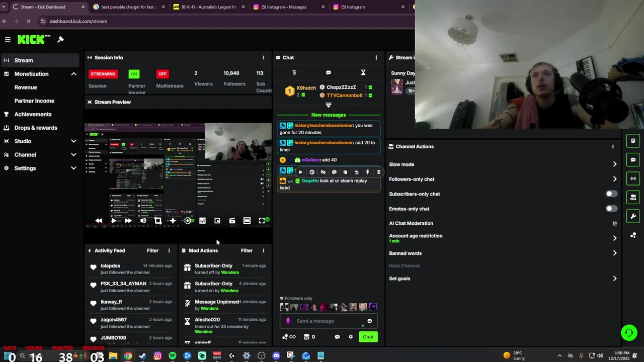
Task: Click Filter in Mod Actions panel
Action: 247,250
